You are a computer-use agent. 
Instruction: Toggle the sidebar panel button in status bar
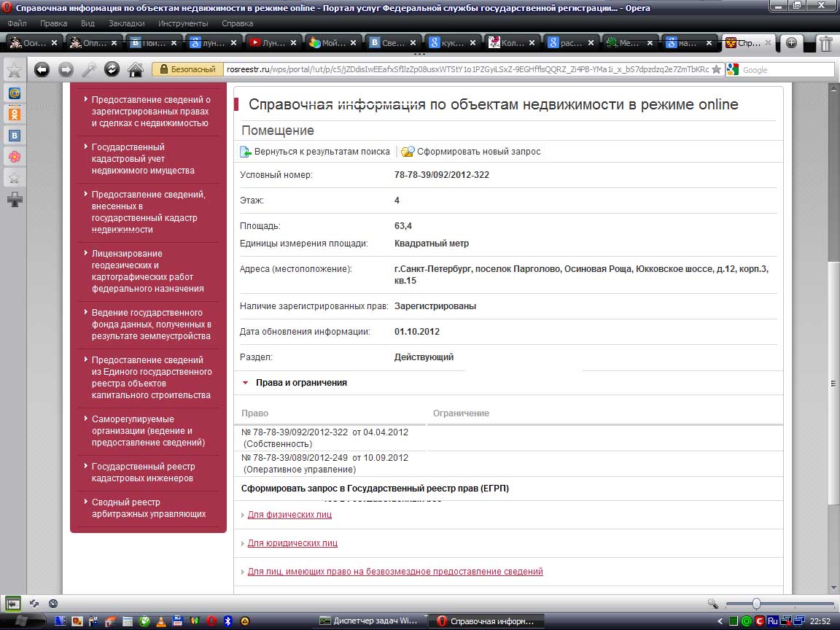click(12, 603)
